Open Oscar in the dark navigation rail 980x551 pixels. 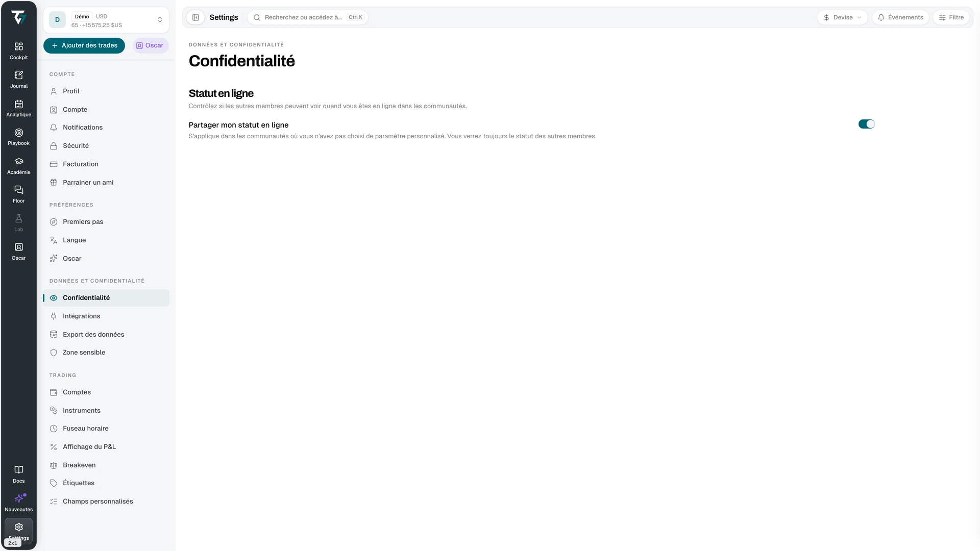coord(19,251)
